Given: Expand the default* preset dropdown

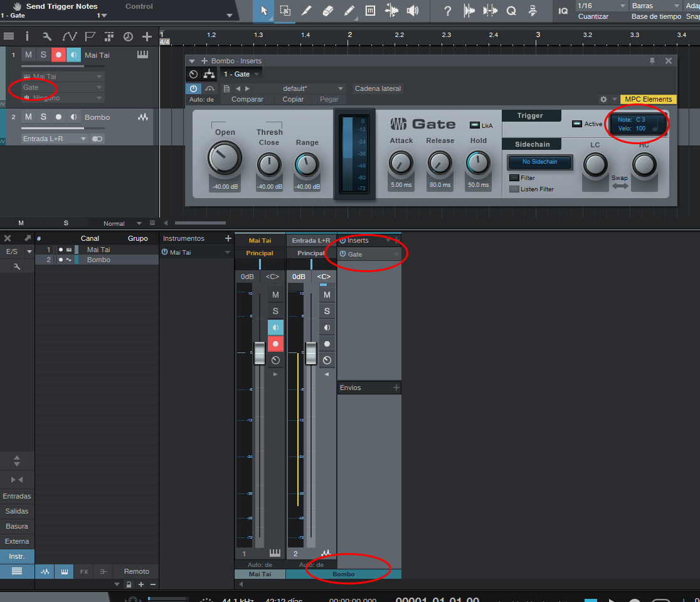Looking at the screenshot, I should click(x=341, y=88).
